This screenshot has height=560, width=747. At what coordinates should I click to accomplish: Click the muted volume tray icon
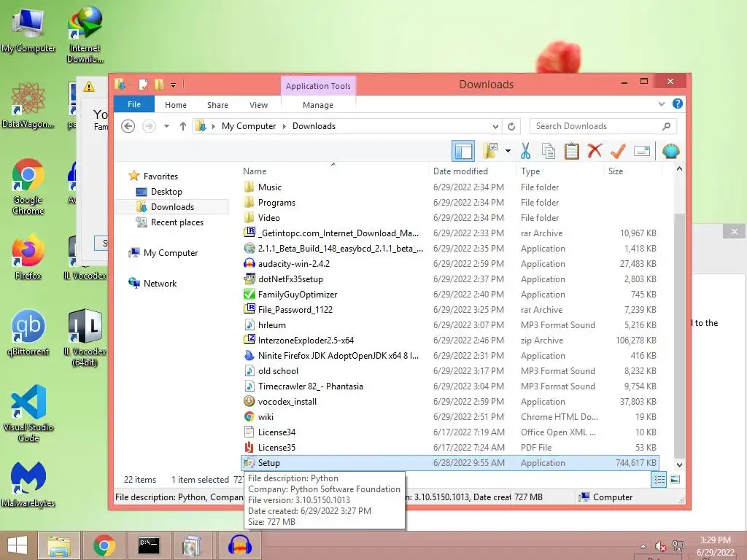(x=660, y=546)
